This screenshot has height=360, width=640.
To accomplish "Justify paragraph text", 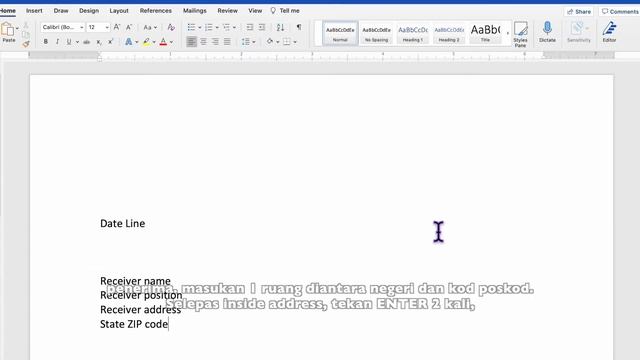I will coord(227,42).
